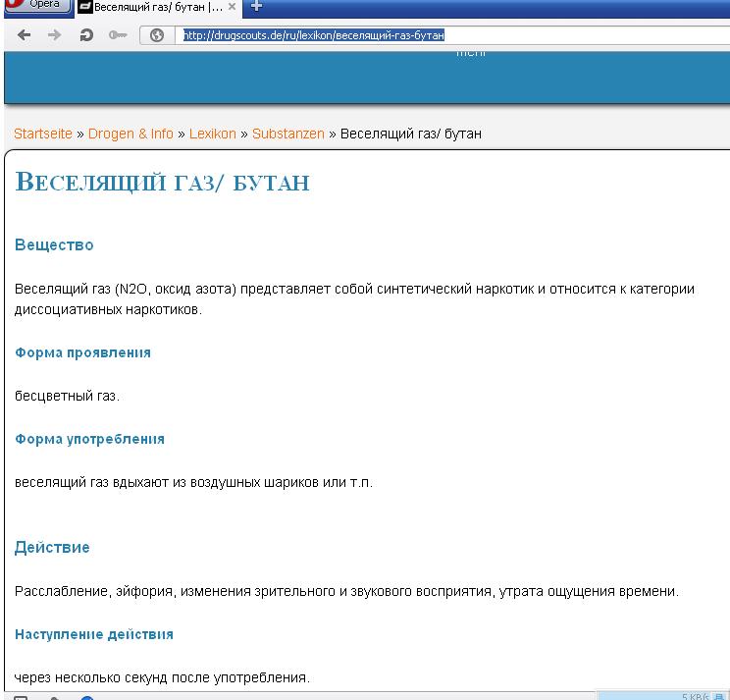
Task: Click the globe site info badge
Action: (156, 36)
